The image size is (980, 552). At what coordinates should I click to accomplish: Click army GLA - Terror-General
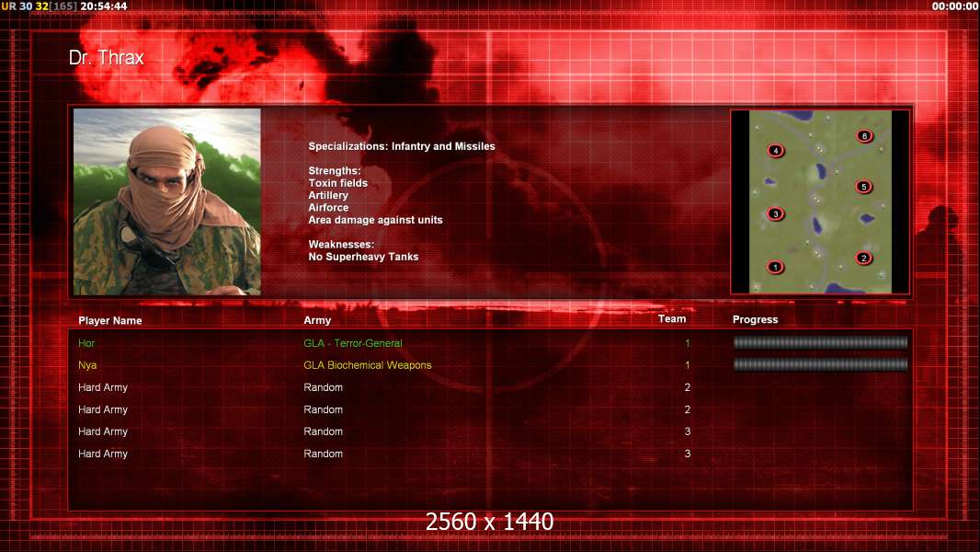pos(352,343)
